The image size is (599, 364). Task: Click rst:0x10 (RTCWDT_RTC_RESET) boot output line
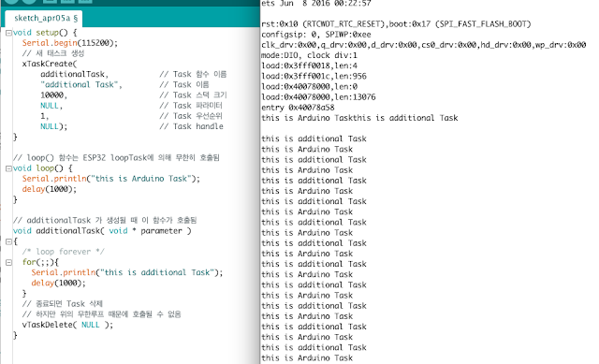396,24
